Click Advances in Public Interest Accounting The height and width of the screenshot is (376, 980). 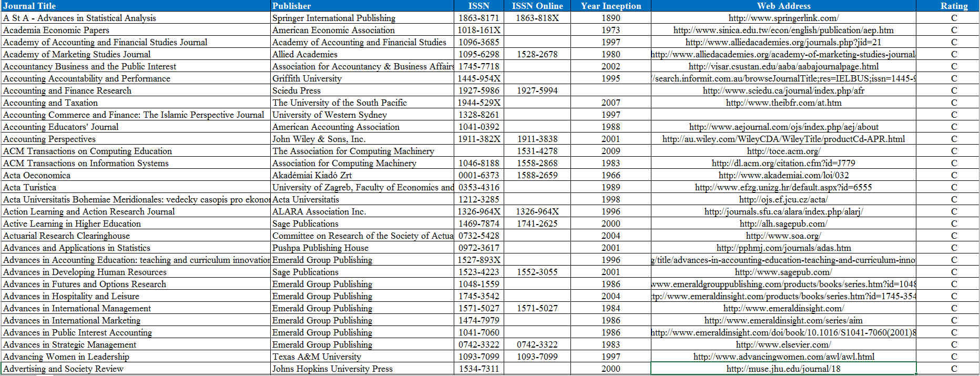(136, 332)
